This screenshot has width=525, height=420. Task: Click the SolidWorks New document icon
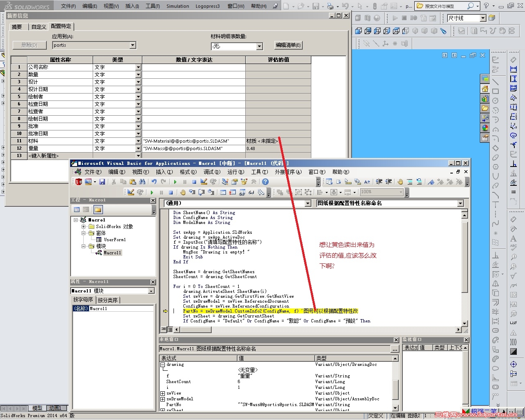pyautogui.click(x=286, y=6)
